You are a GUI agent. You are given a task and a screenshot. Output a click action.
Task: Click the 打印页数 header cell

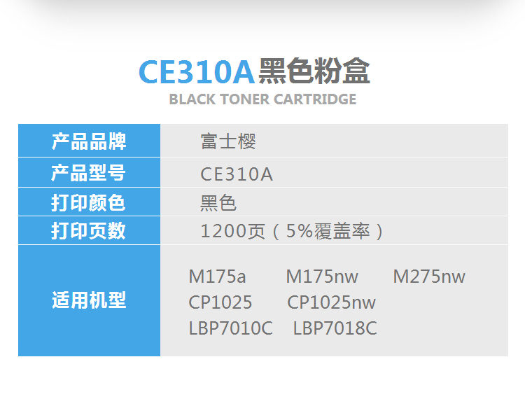point(89,230)
